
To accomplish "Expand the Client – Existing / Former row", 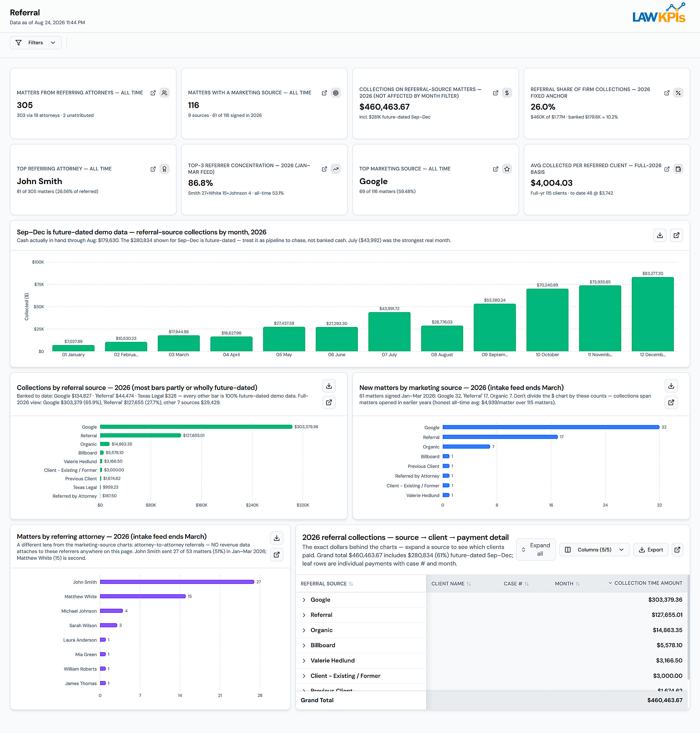I will [304, 676].
